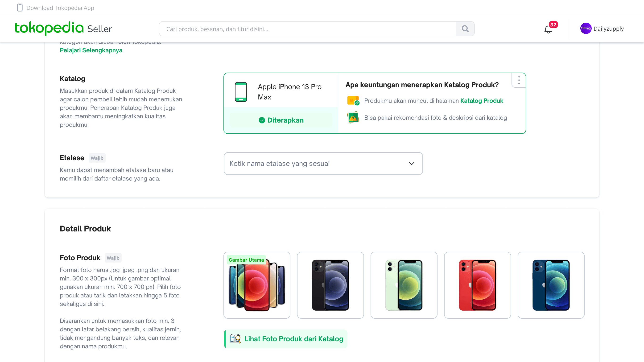The image size is (644, 362).
Task: Open the Dailyzupply account name
Action: coord(608,29)
